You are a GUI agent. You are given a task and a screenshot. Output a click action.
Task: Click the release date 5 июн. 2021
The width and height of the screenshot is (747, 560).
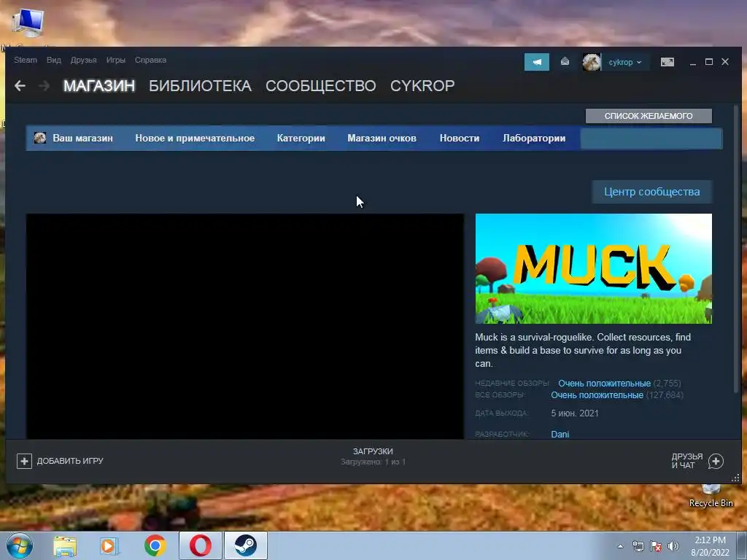coord(575,413)
